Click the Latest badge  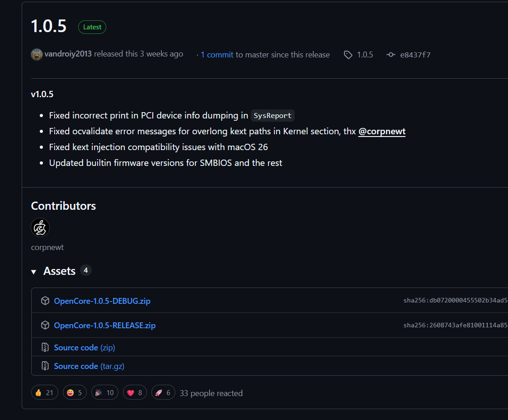point(92,27)
